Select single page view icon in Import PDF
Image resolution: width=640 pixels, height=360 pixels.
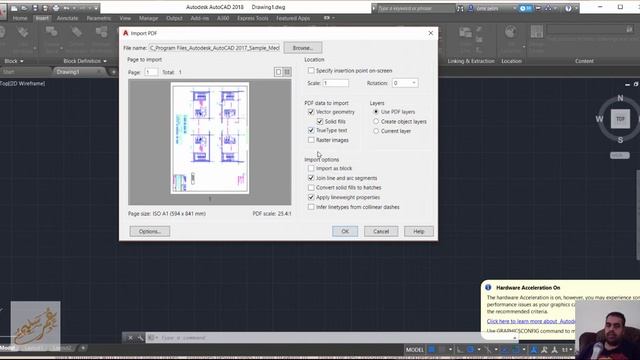(278, 72)
